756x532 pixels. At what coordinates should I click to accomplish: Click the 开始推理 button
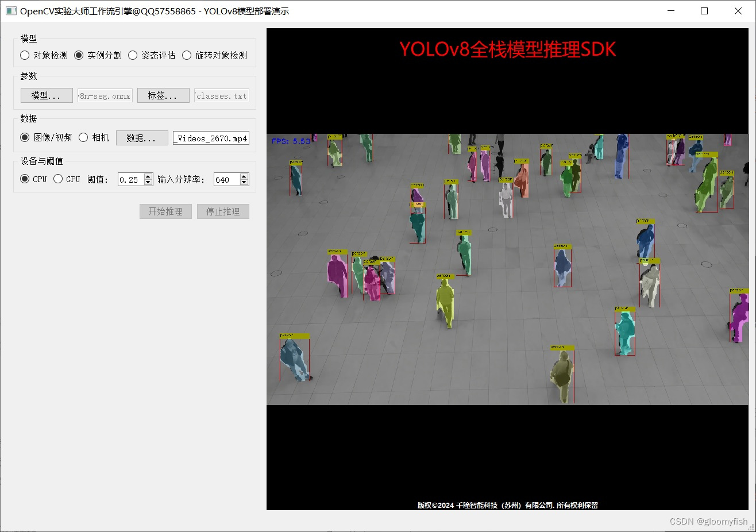tap(165, 211)
